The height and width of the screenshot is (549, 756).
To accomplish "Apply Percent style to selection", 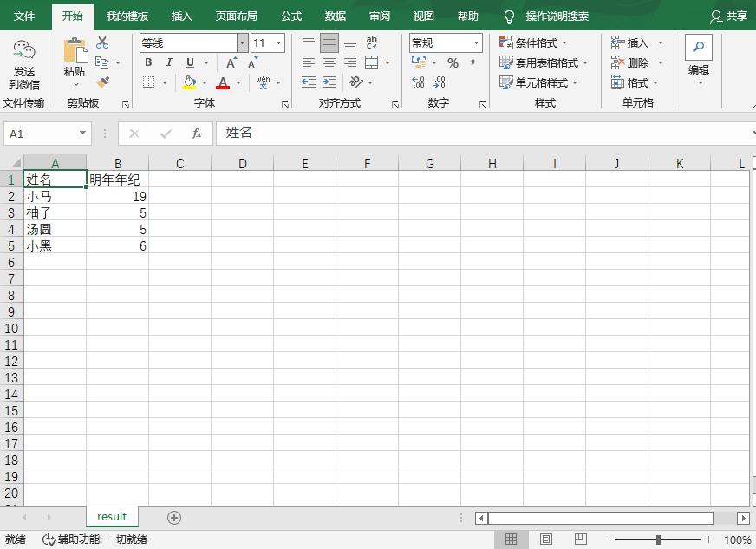I will point(453,62).
